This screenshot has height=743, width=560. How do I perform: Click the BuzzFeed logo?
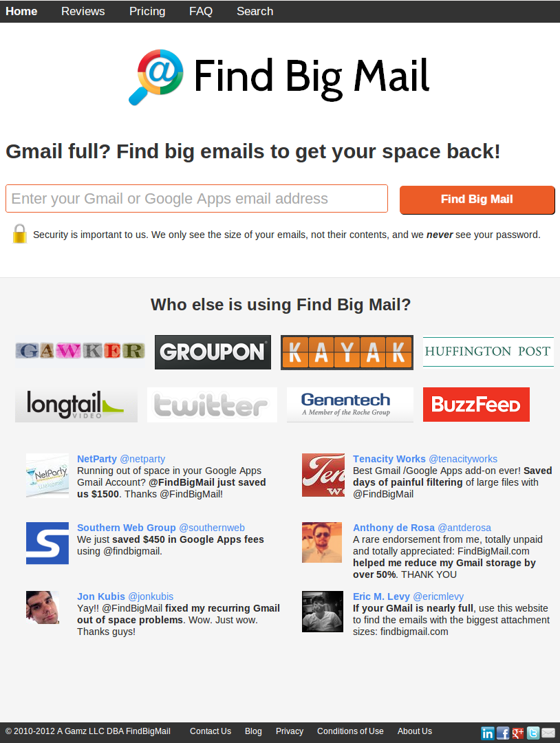pyautogui.click(x=476, y=405)
